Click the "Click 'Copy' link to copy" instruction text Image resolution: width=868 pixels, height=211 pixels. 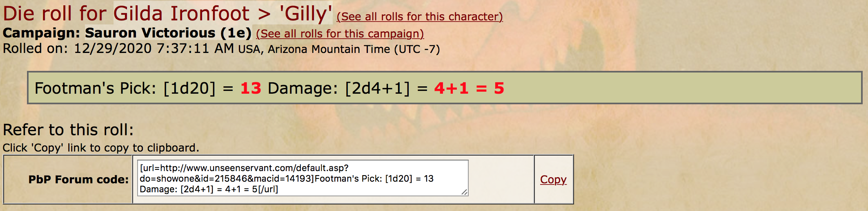pyautogui.click(x=101, y=147)
